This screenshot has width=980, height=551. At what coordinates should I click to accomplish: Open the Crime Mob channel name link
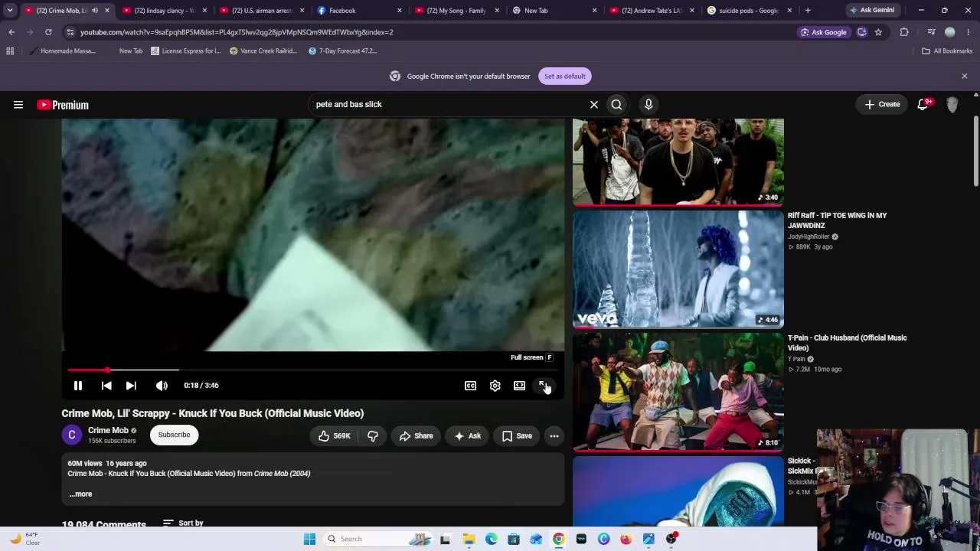click(108, 430)
